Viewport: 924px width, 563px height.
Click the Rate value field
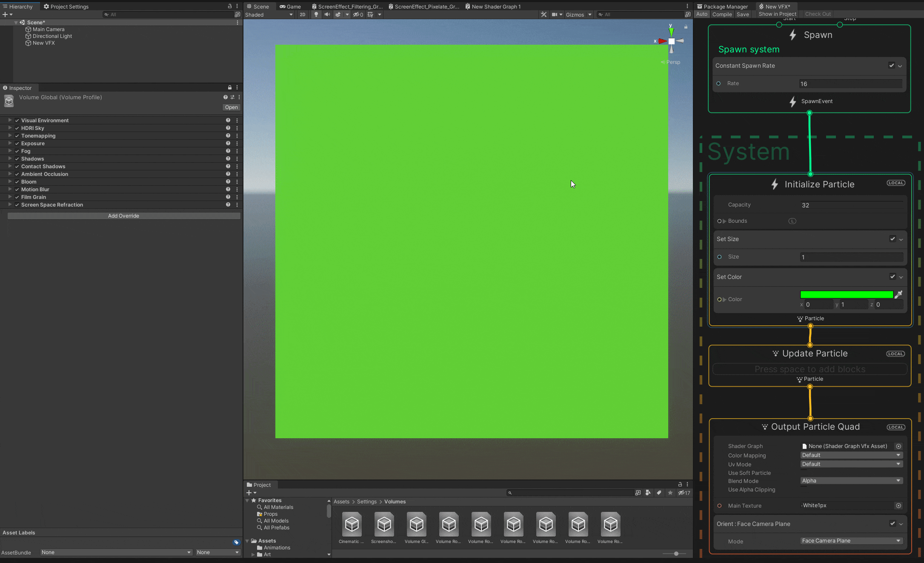[x=850, y=84]
